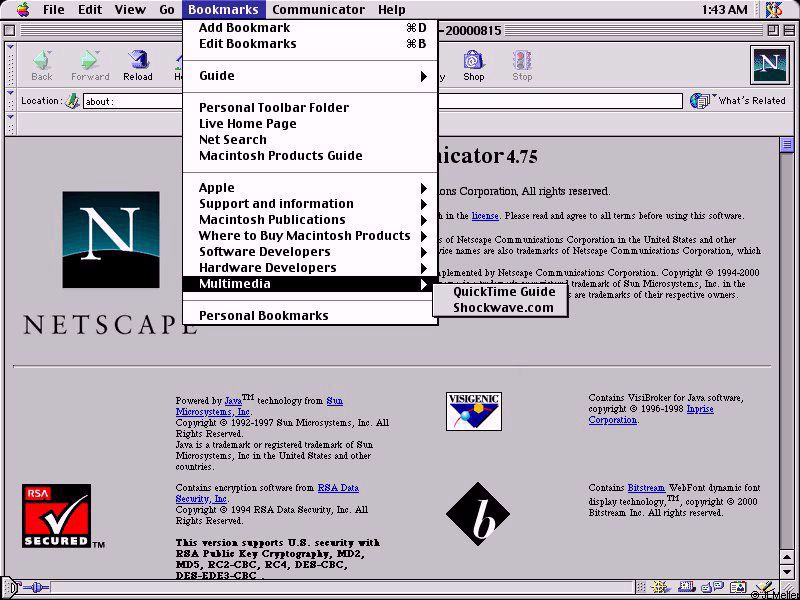Open Mailbox from component bar

(686, 588)
